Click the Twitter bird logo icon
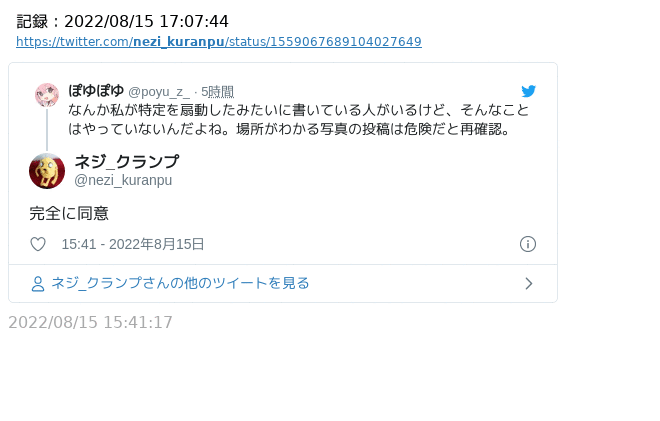 tap(528, 91)
